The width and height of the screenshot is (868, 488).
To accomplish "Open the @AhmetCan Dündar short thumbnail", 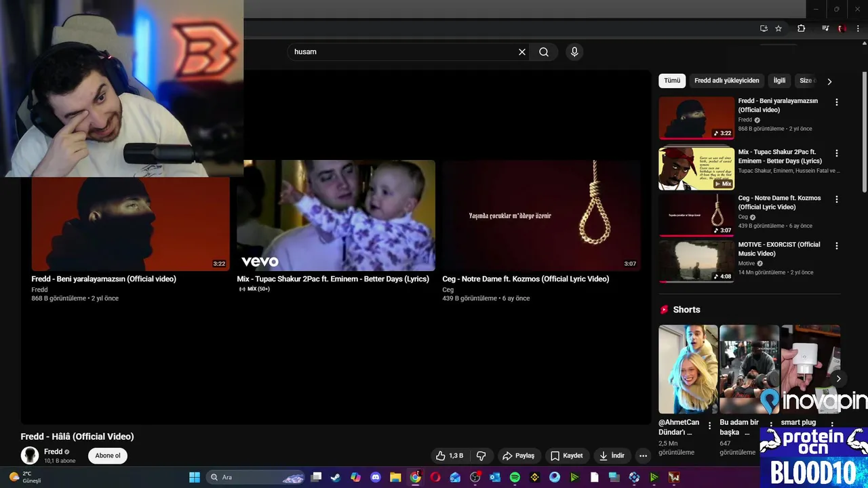I will coord(688,369).
